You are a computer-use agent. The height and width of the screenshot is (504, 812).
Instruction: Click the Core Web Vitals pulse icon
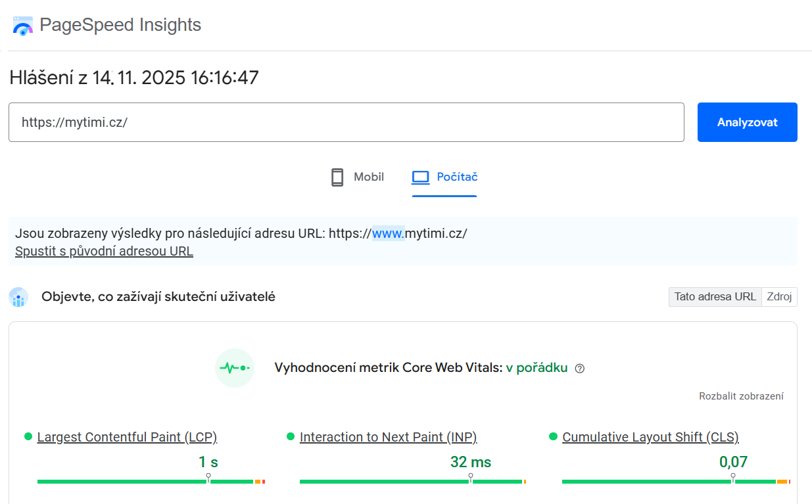pos(235,367)
